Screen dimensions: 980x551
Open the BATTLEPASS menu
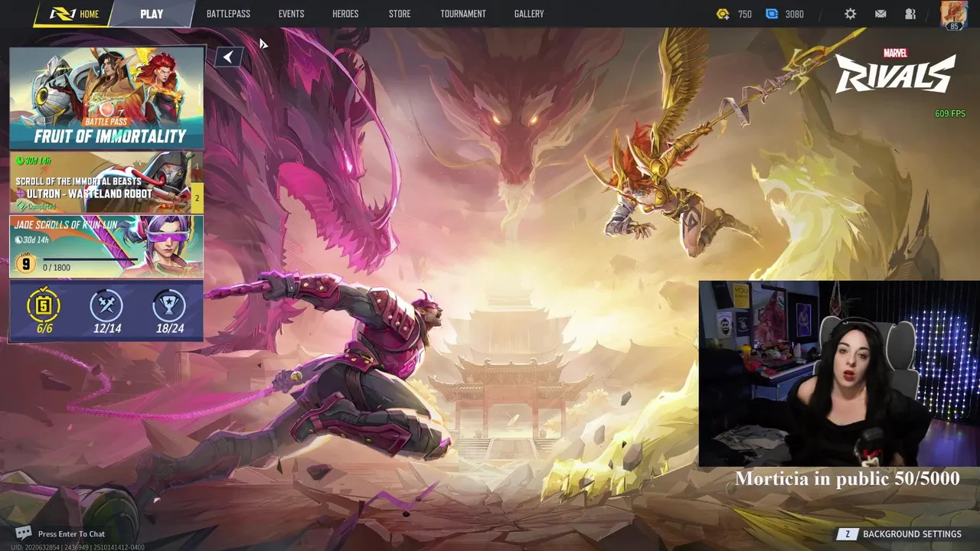tap(228, 14)
